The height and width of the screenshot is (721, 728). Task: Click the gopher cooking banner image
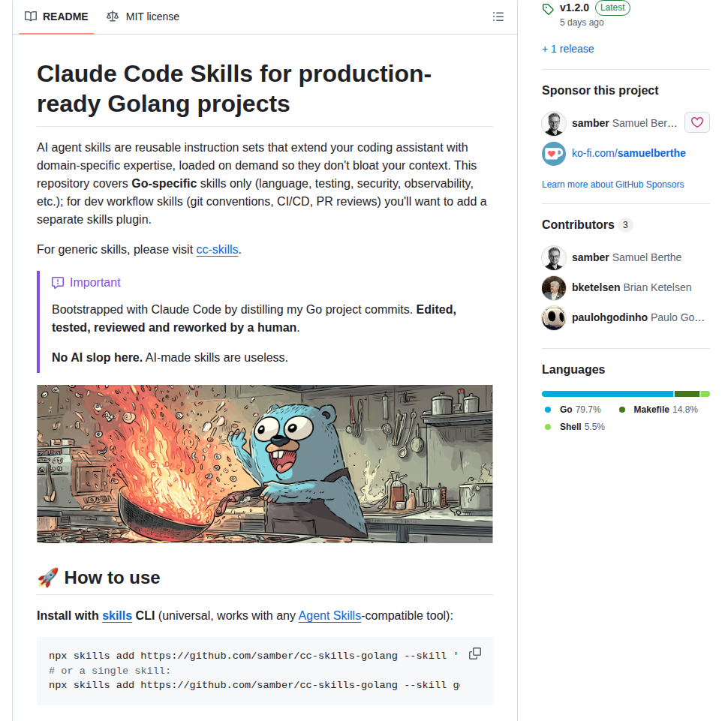point(265,464)
